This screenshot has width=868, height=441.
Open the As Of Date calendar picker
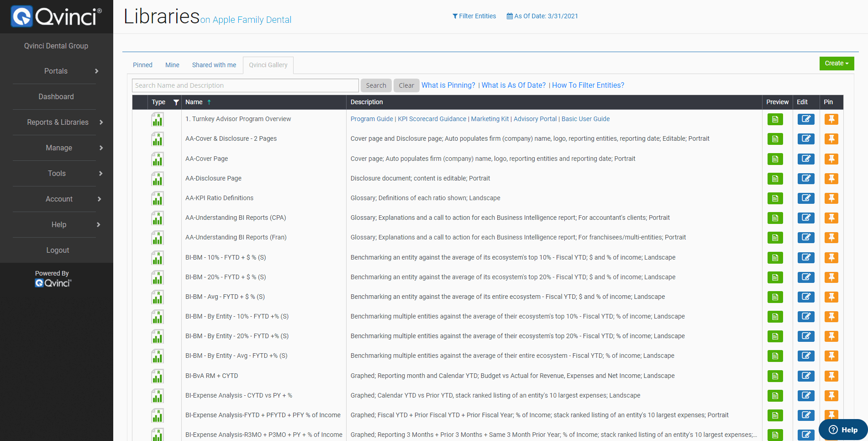[x=542, y=16]
